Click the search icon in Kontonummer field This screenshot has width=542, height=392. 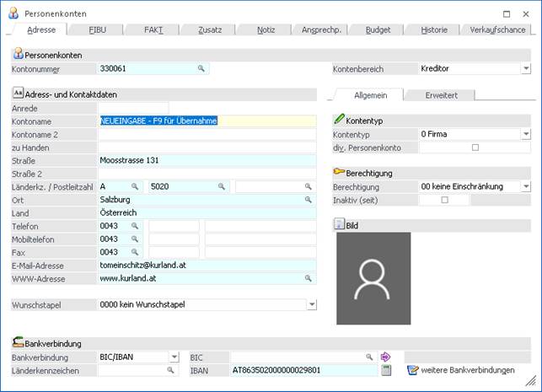click(x=201, y=68)
